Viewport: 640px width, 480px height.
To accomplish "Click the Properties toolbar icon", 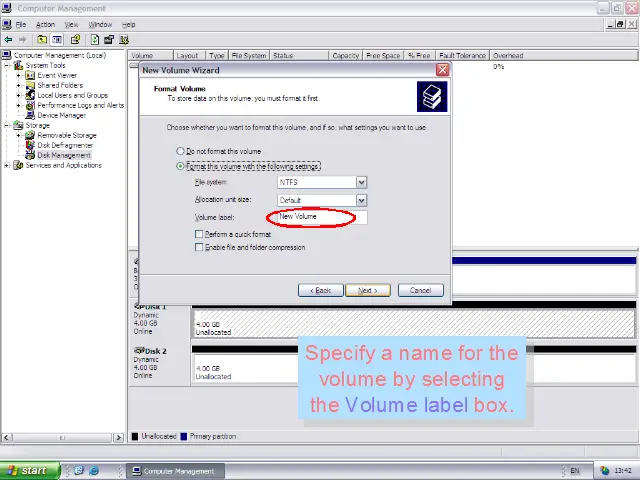I will tap(75, 40).
